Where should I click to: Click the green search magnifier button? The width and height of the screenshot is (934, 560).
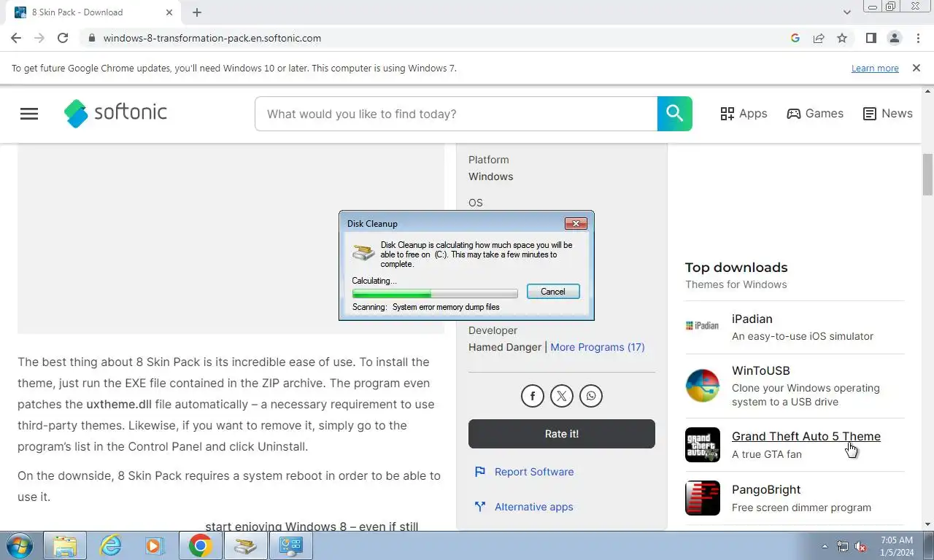[674, 114]
